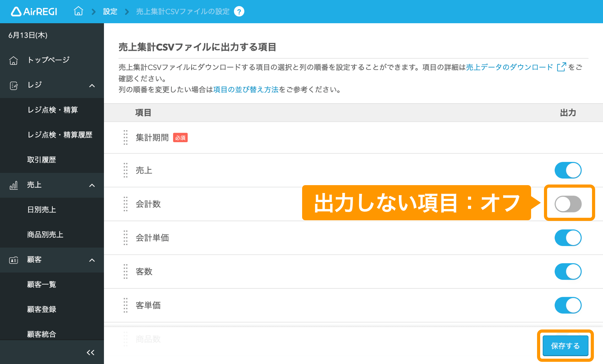Grab the drag handle for 客単価
The height and width of the screenshot is (364, 603).
(x=126, y=305)
